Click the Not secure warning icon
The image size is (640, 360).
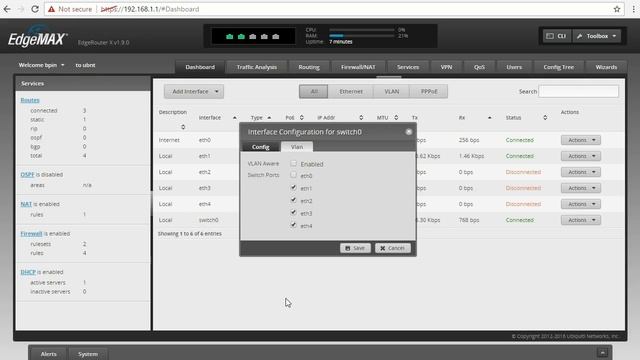51,9
